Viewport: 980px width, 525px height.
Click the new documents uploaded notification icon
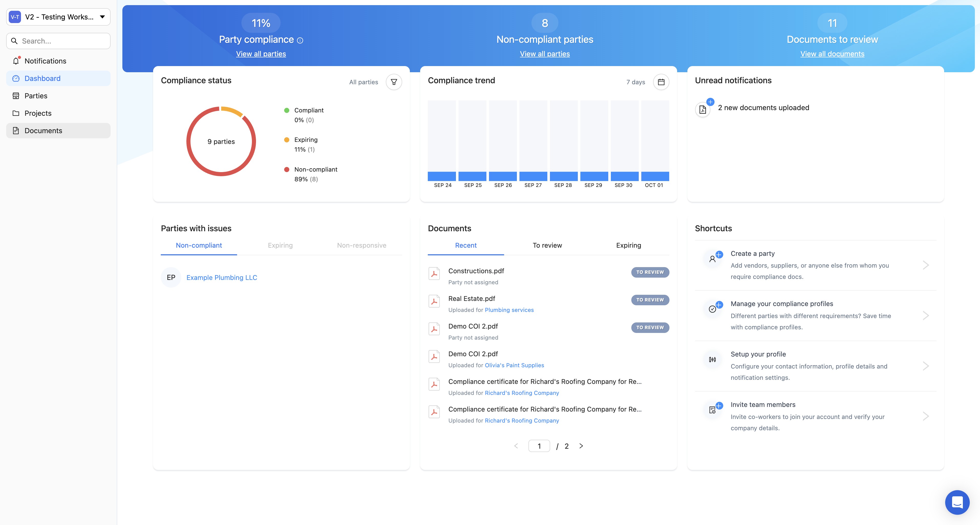703,109
